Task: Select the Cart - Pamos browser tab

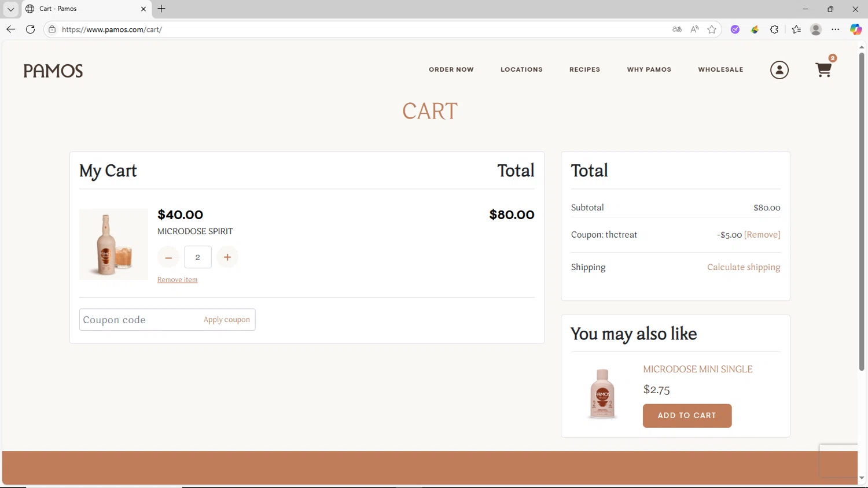Action: click(x=86, y=9)
